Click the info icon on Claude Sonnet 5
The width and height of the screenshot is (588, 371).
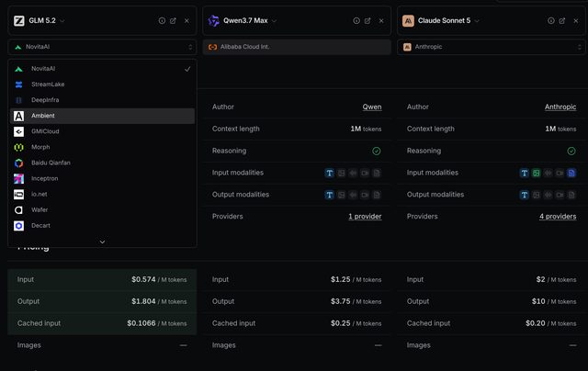click(x=551, y=20)
